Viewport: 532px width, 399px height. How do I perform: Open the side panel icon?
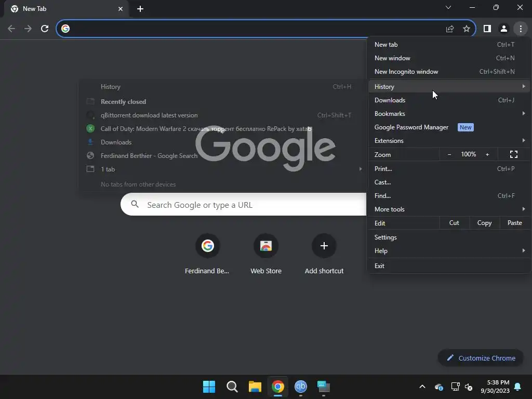point(487,29)
